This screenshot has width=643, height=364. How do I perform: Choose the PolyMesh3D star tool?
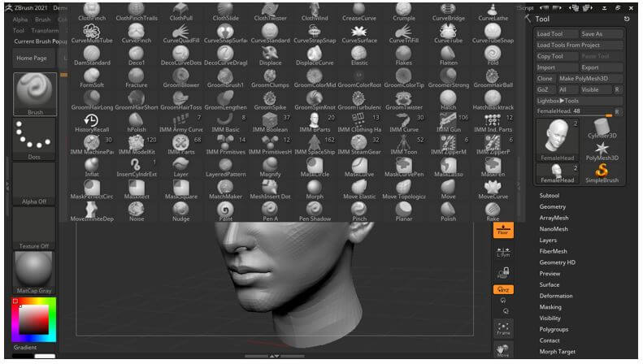click(602, 150)
